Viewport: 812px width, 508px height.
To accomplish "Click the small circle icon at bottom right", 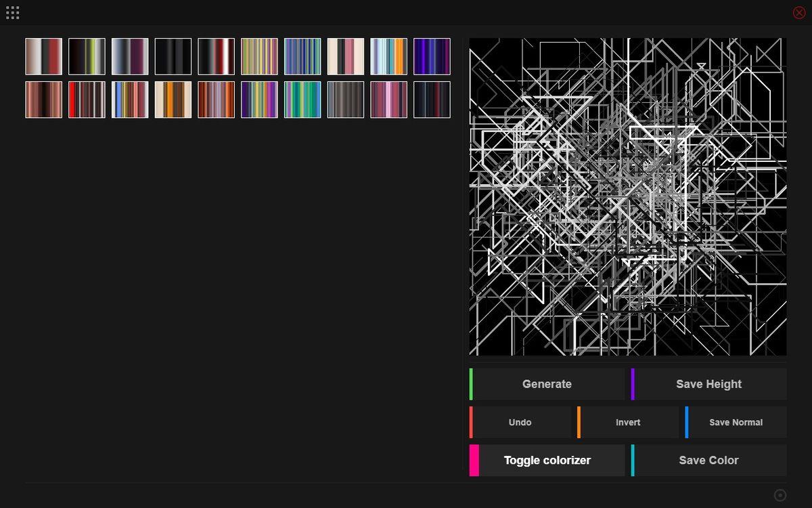I will [x=780, y=495].
